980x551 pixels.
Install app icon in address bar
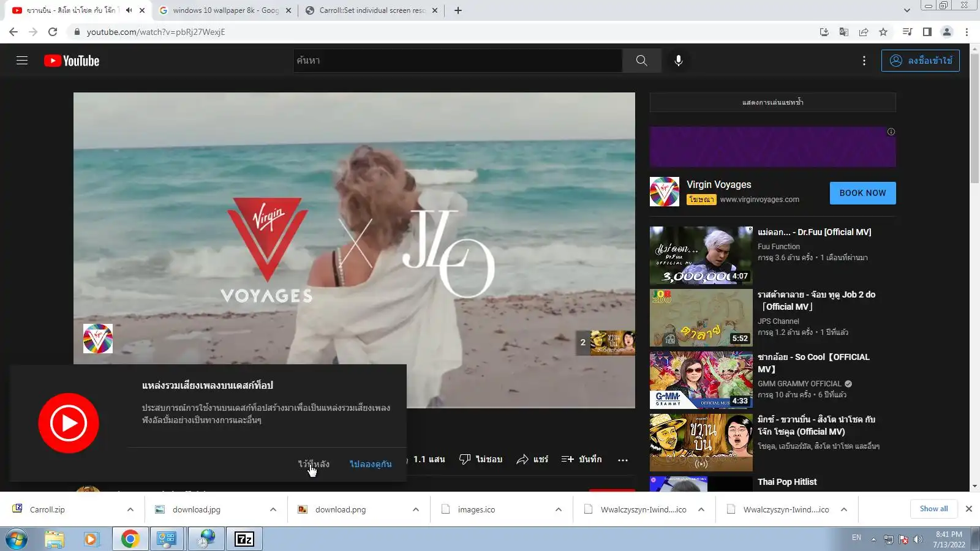tap(824, 32)
